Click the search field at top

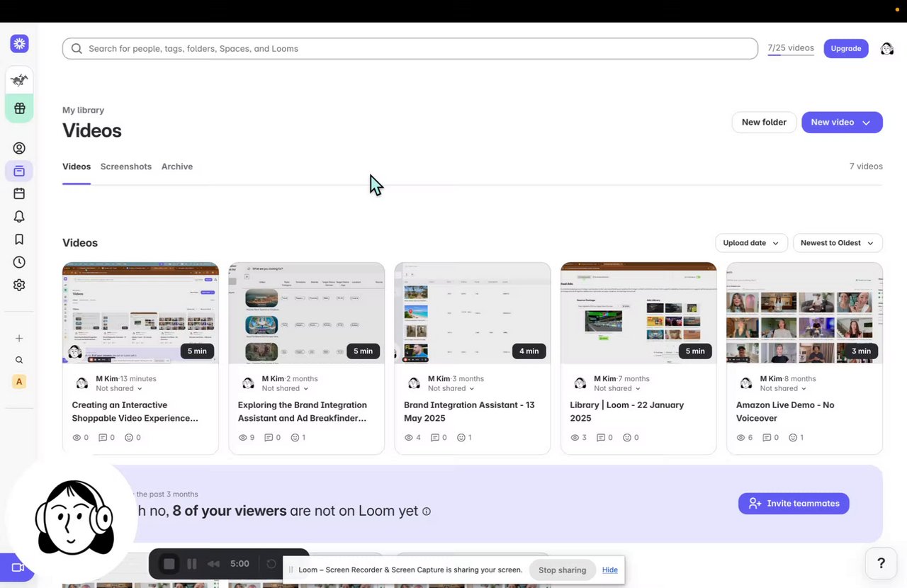pos(410,49)
